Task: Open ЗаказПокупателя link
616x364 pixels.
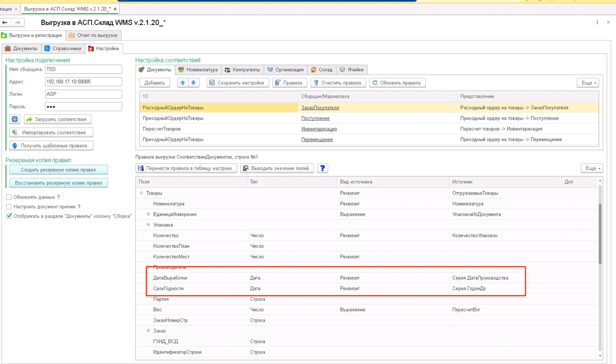Action: pos(320,108)
